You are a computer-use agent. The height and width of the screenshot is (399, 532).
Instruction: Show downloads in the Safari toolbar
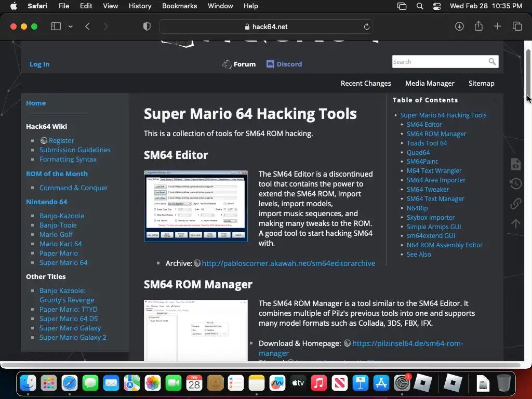[459, 26]
